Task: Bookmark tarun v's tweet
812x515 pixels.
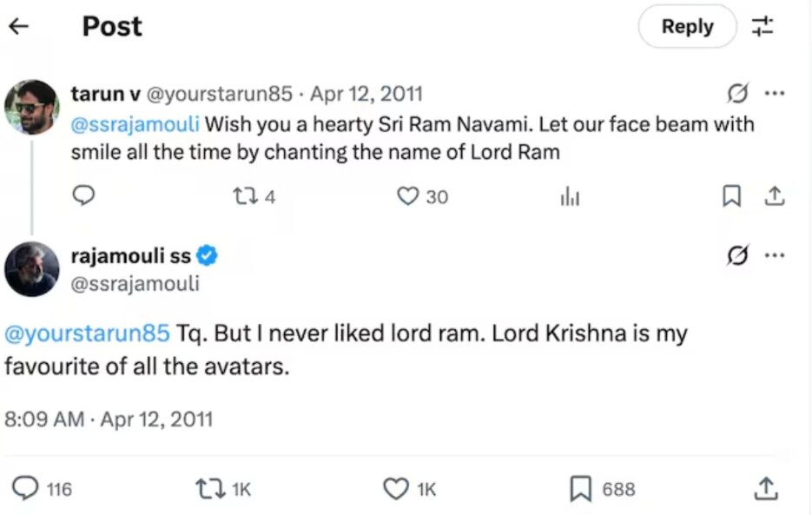Action: (x=732, y=196)
